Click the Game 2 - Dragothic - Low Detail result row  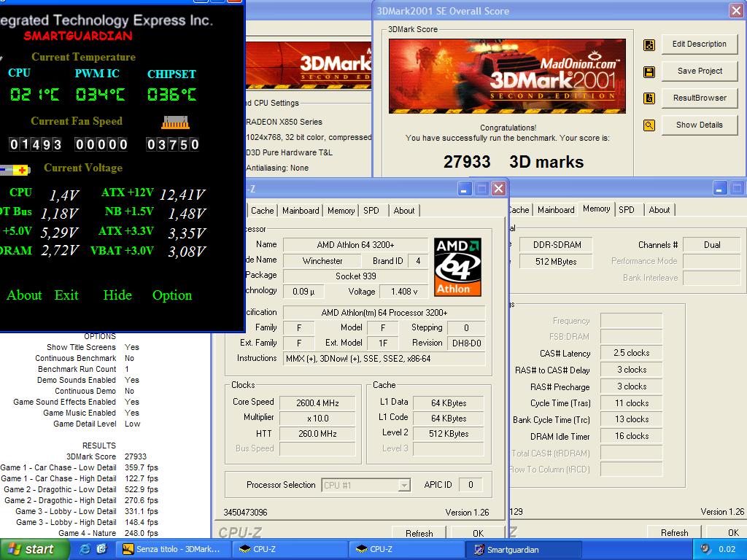pyautogui.click(x=81, y=489)
